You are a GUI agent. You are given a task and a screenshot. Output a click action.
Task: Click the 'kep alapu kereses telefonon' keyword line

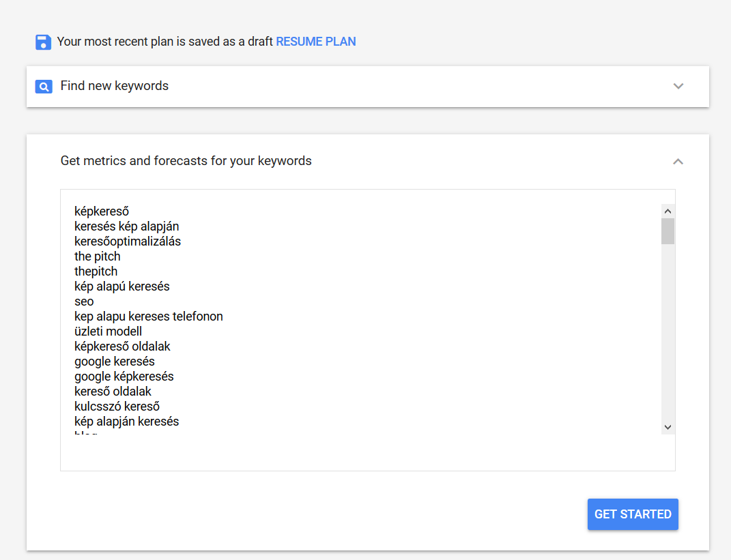149,316
